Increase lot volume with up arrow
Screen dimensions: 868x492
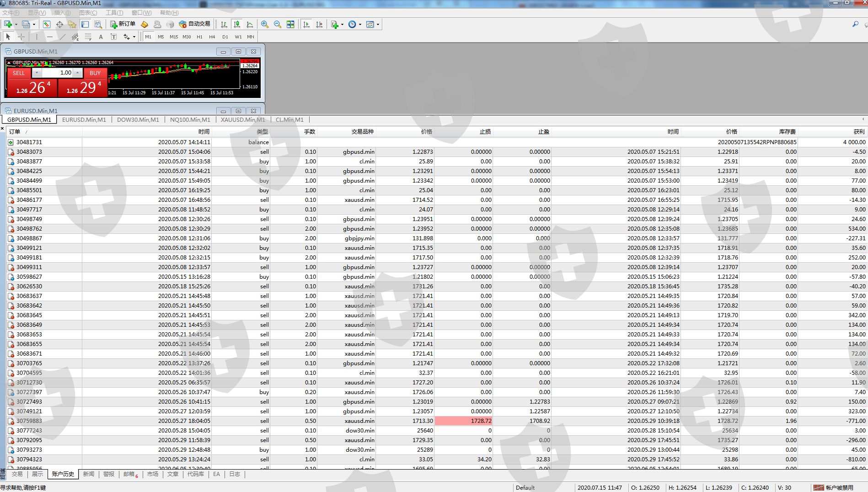point(78,73)
